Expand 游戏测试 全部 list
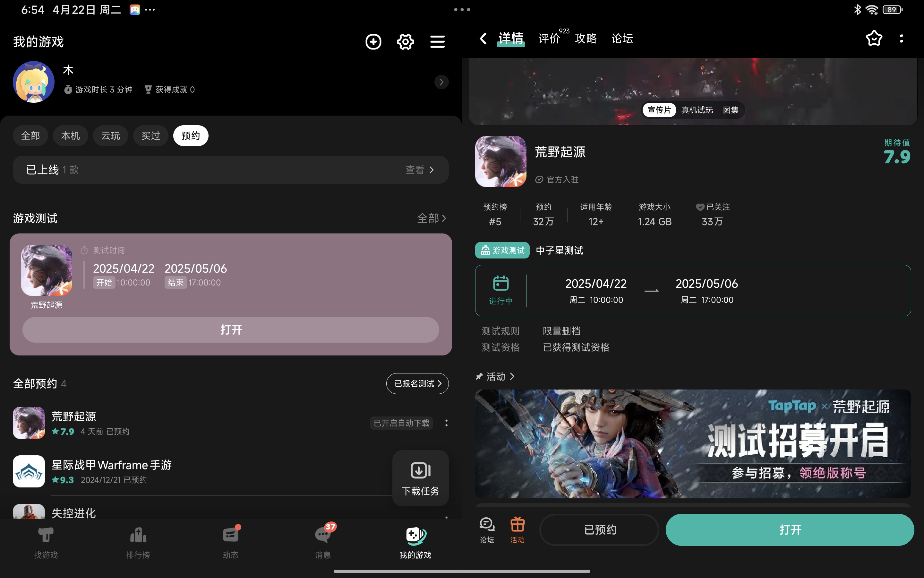Viewport: 924px width, 578px height. 432,218
